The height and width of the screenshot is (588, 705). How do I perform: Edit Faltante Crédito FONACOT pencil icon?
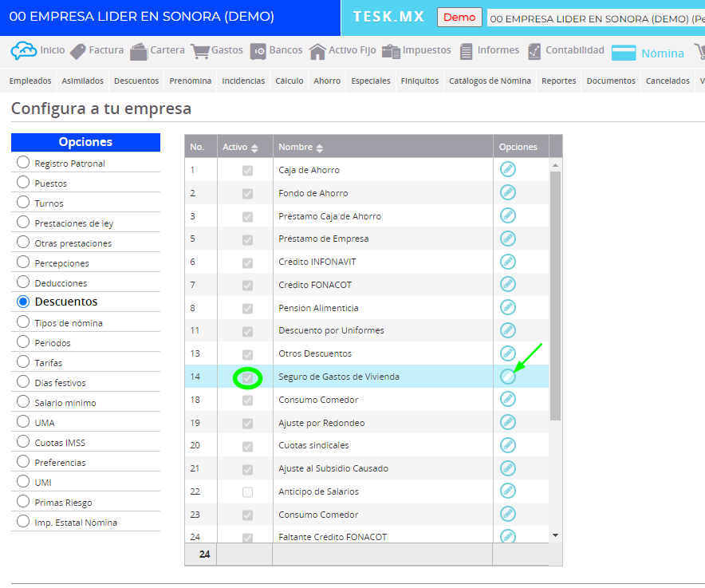click(508, 536)
